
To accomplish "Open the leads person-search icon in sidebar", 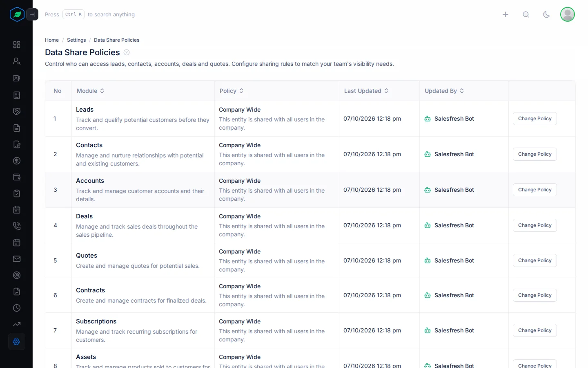I will [17, 61].
